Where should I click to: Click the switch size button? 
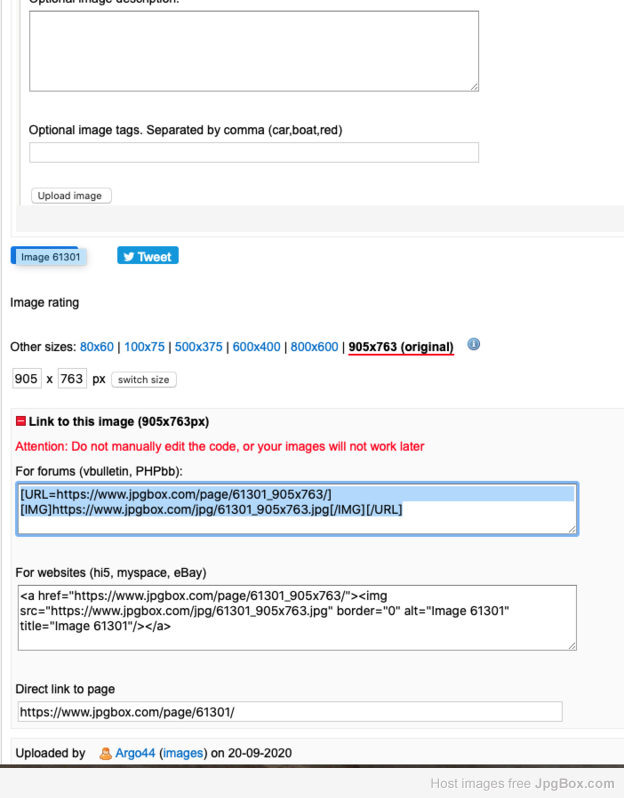tap(144, 380)
